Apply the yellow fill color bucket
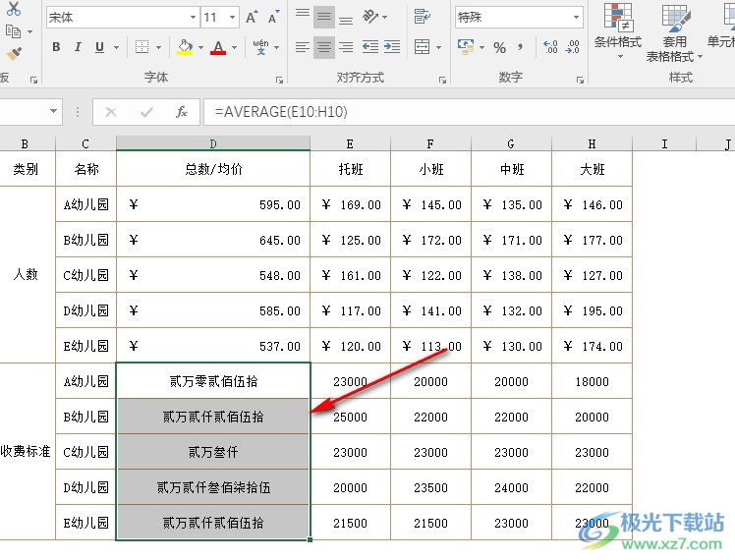735x560 pixels. [x=185, y=47]
